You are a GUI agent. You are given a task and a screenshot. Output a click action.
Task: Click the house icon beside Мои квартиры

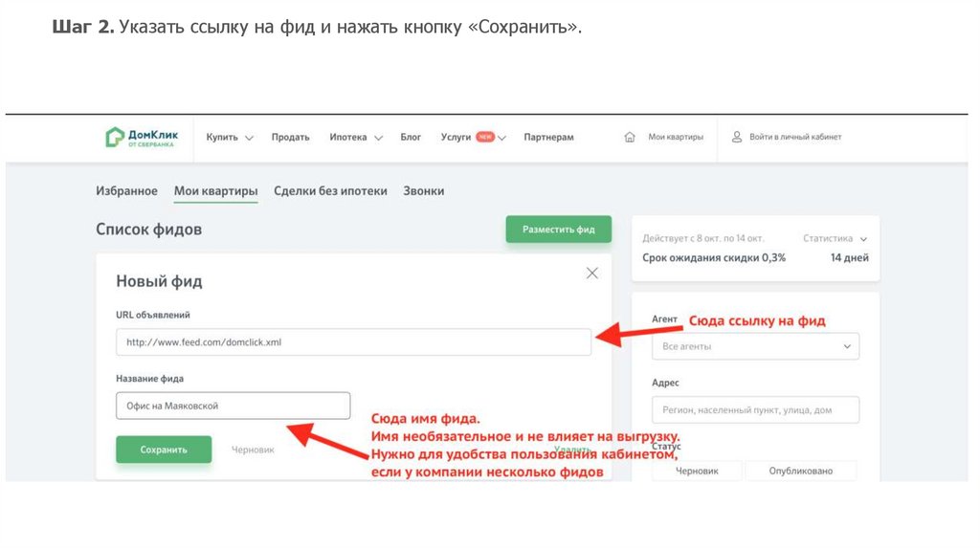pos(630,138)
